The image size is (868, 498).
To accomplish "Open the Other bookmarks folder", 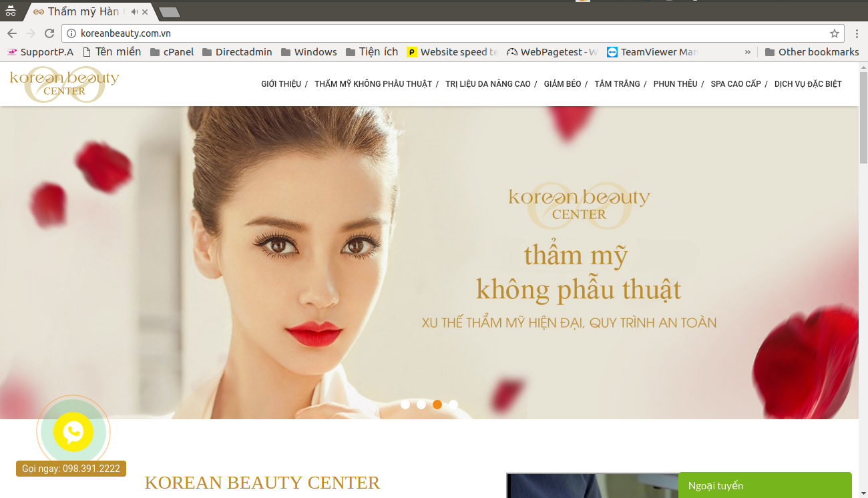I will click(811, 52).
